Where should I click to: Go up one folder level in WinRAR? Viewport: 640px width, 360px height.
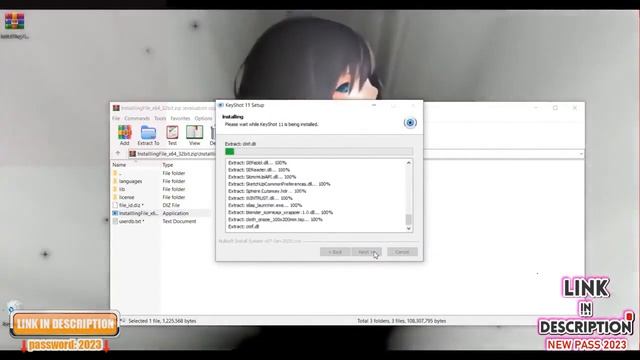pos(118,153)
